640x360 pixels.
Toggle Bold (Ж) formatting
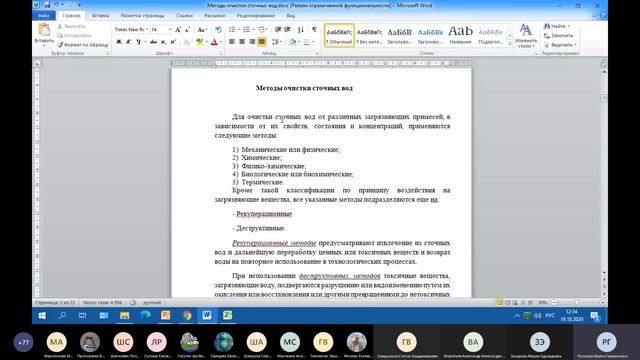[119, 42]
